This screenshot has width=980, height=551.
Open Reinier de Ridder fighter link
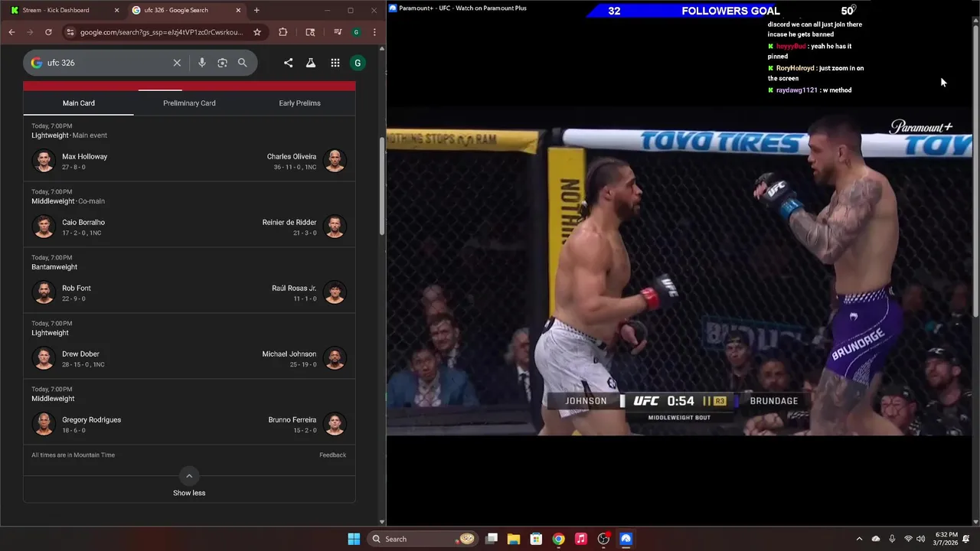(289, 222)
